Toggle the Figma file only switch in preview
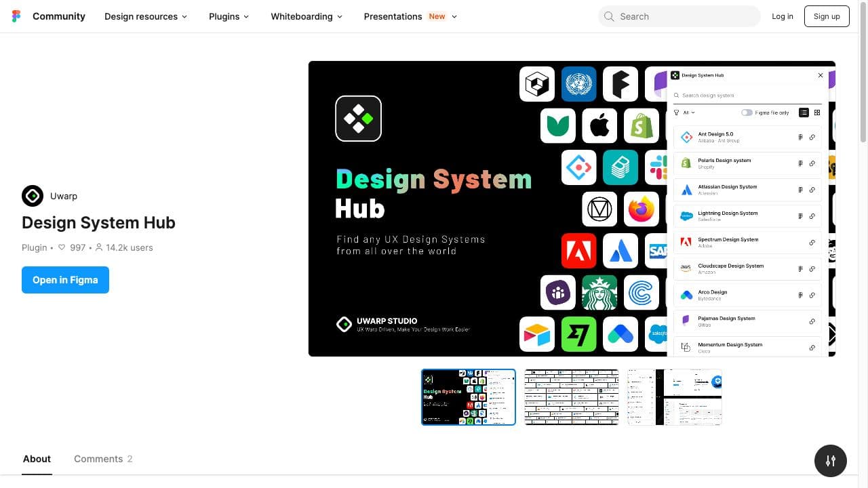This screenshot has height=488, width=868. [747, 113]
